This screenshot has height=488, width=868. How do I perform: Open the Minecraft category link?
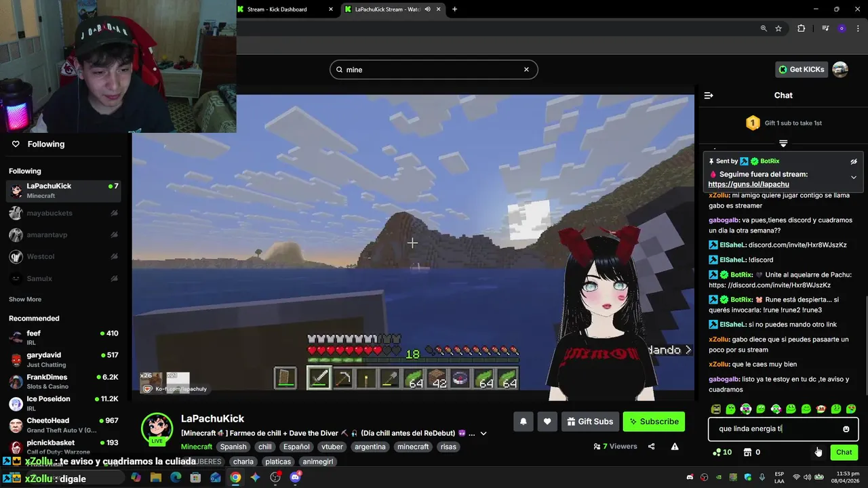pos(197,447)
